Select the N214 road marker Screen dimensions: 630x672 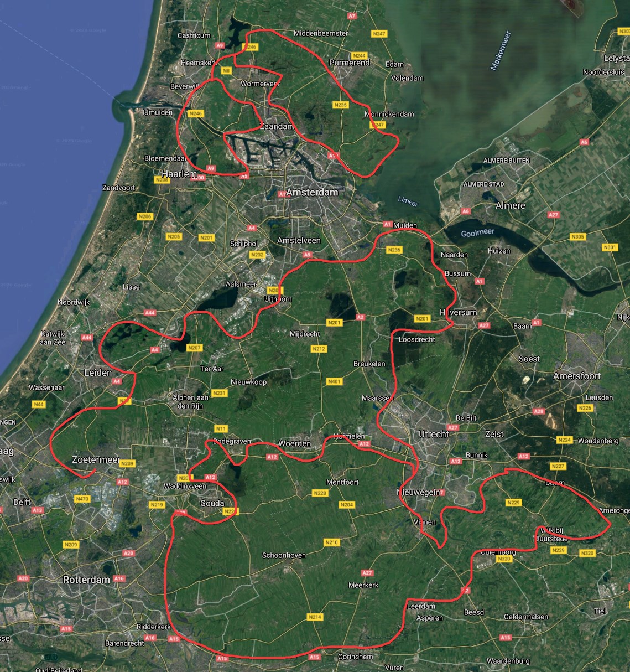pyautogui.click(x=314, y=617)
